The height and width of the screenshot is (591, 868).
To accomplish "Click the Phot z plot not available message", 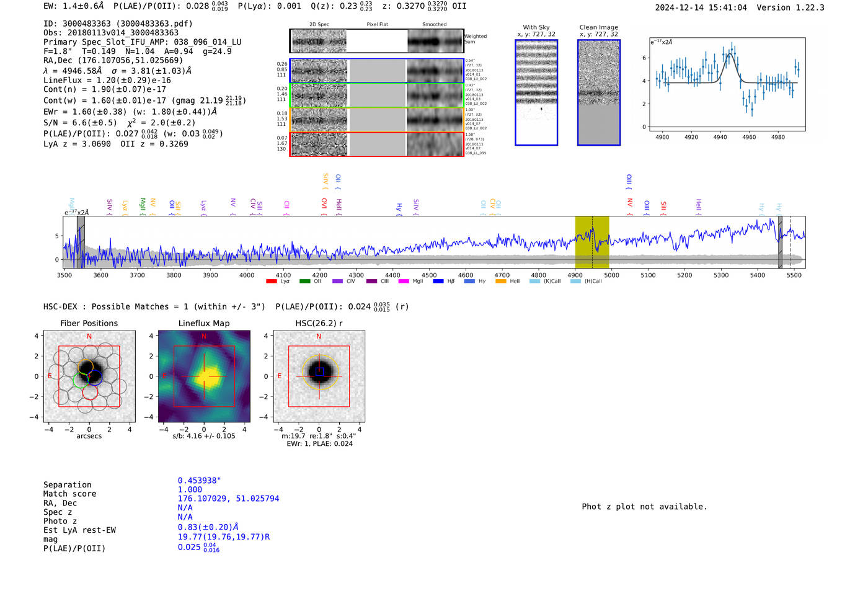I will [x=644, y=507].
